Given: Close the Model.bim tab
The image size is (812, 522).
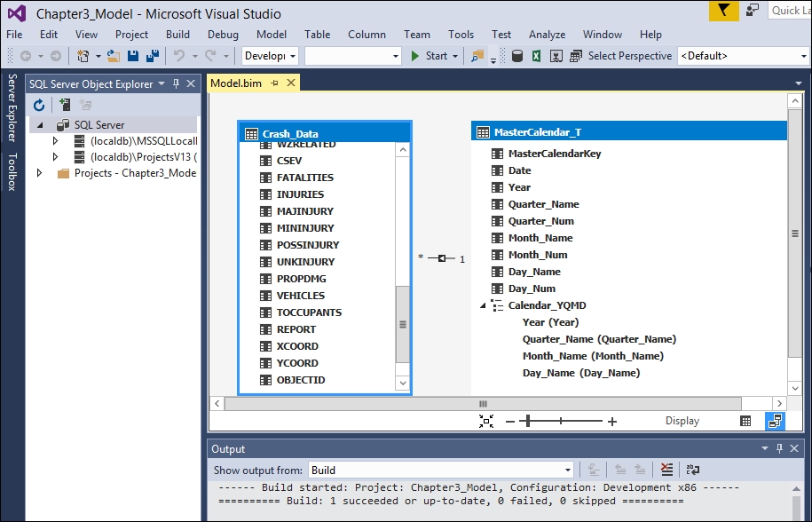Looking at the screenshot, I should click(291, 83).
